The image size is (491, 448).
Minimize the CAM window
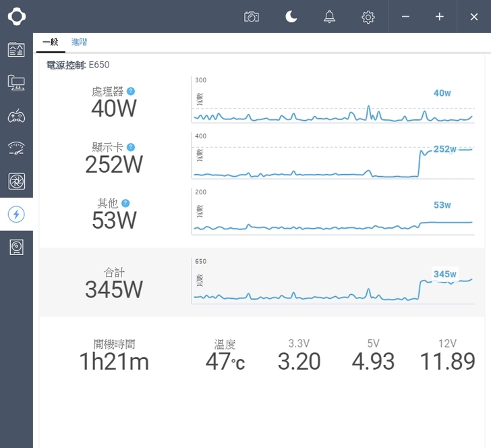tap(405, 17)
